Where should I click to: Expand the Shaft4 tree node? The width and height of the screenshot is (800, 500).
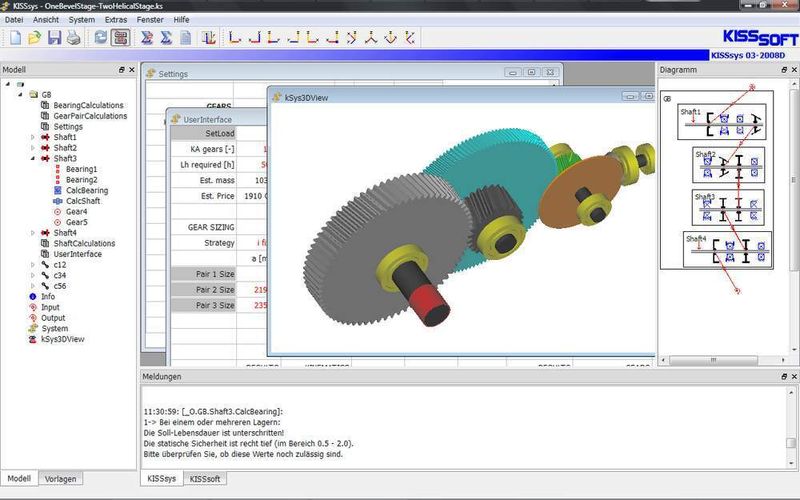tap(33, 233)
